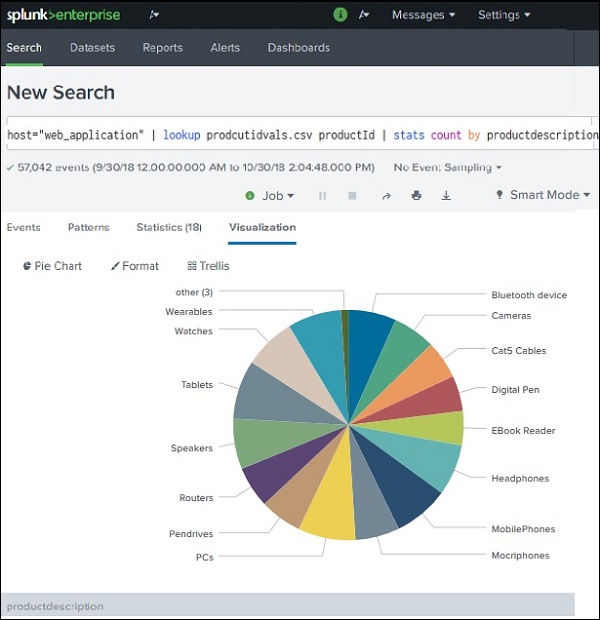
Task: Export results with the download icon
Action: [446, 196]
